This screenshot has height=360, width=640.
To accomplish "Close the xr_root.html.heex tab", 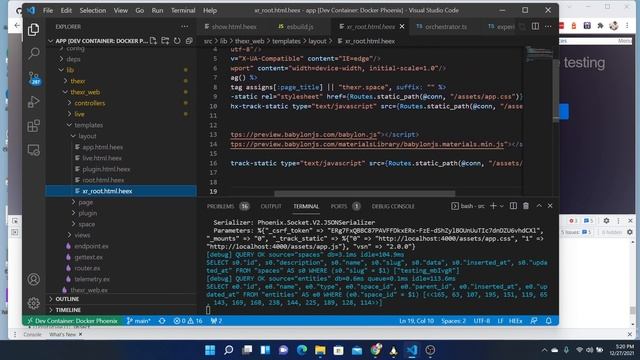I will click(x=402, y=27).
